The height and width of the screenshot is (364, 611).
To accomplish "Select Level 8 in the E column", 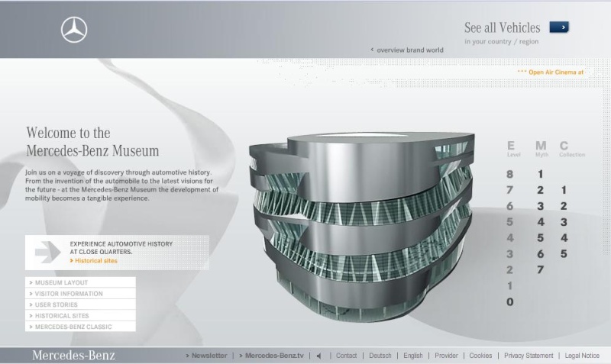I will [x=509, y=174].
